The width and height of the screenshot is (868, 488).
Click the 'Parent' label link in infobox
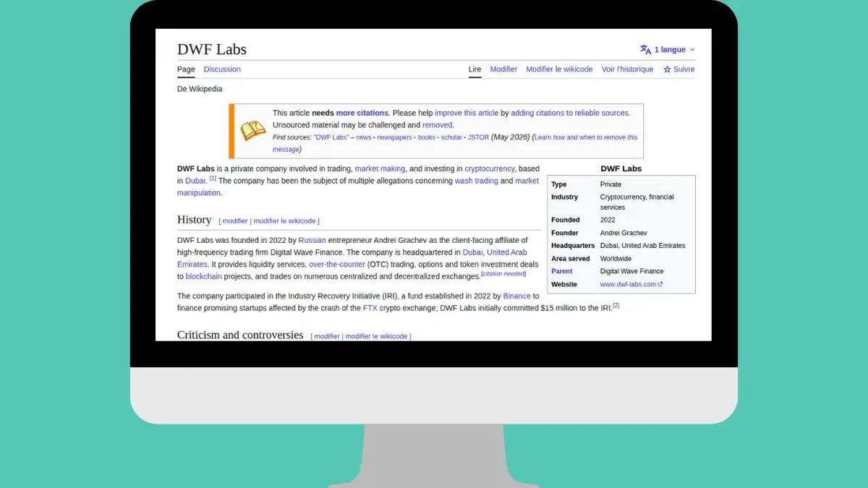[x=561, y=272]
